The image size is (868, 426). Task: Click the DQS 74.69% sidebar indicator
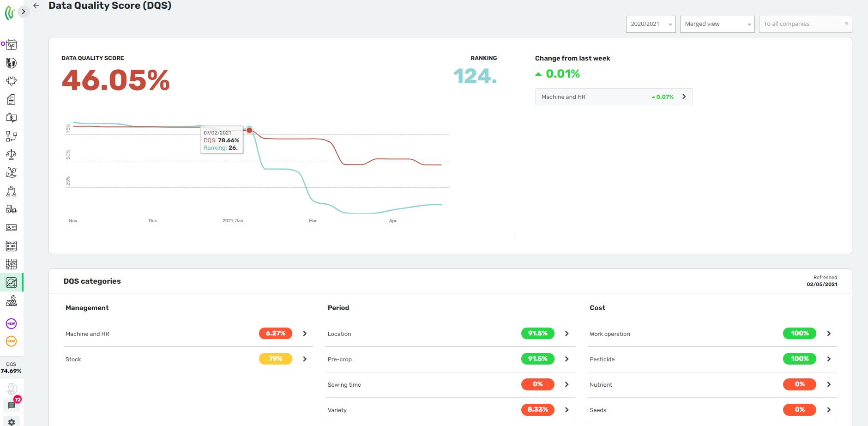11,368
